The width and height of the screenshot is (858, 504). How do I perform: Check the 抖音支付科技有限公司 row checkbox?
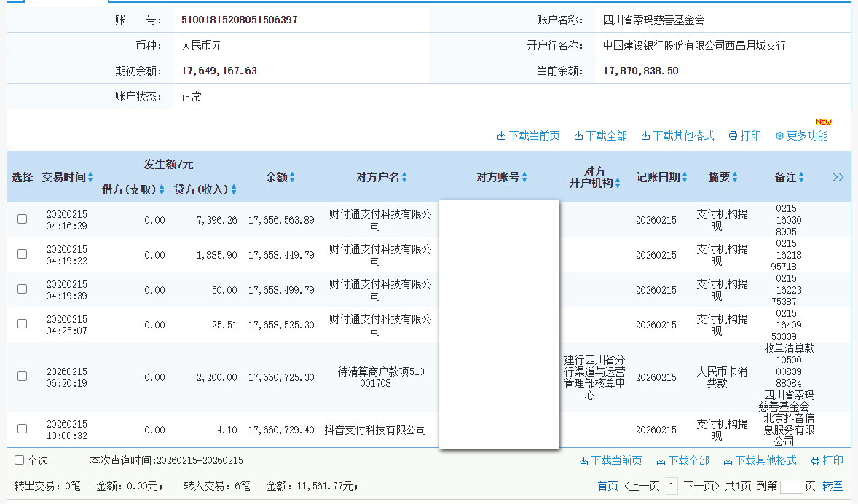[22, 430]
